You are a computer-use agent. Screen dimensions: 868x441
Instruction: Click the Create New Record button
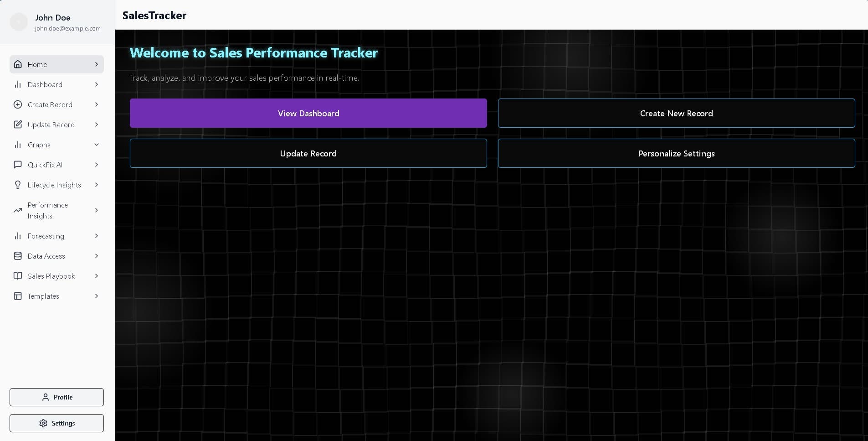(x=676, y=113)
